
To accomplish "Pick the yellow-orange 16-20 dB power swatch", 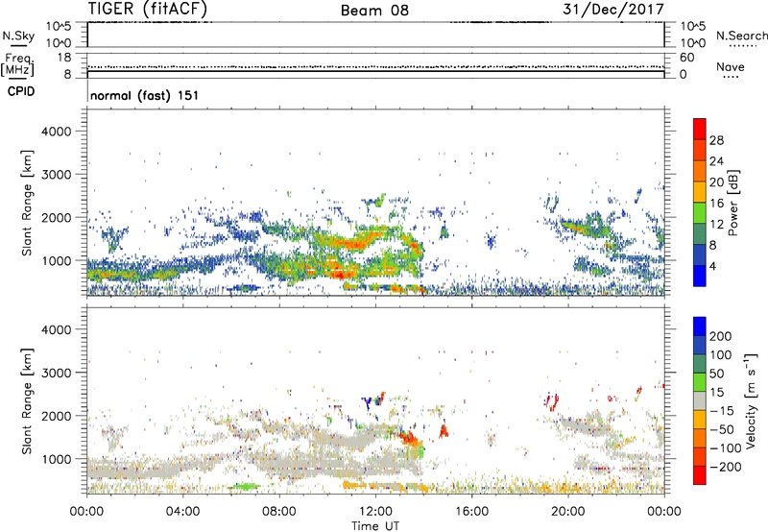I will (700, 192).
